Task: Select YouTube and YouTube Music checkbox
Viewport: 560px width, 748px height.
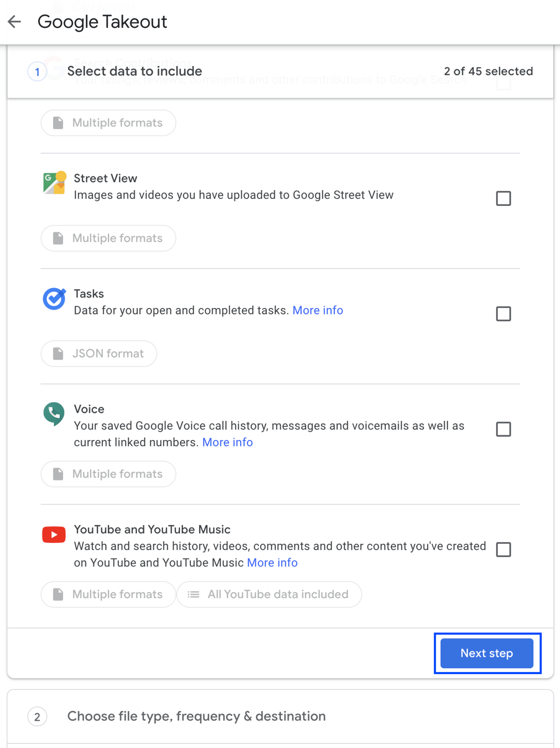Action: (x=504, y=550)
